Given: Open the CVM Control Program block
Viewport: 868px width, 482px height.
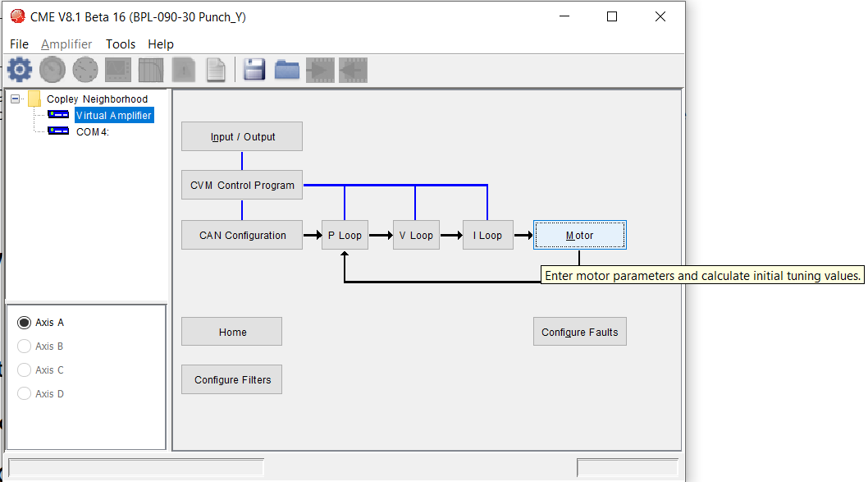Looking at the screenshot, I should click(242, 185).
